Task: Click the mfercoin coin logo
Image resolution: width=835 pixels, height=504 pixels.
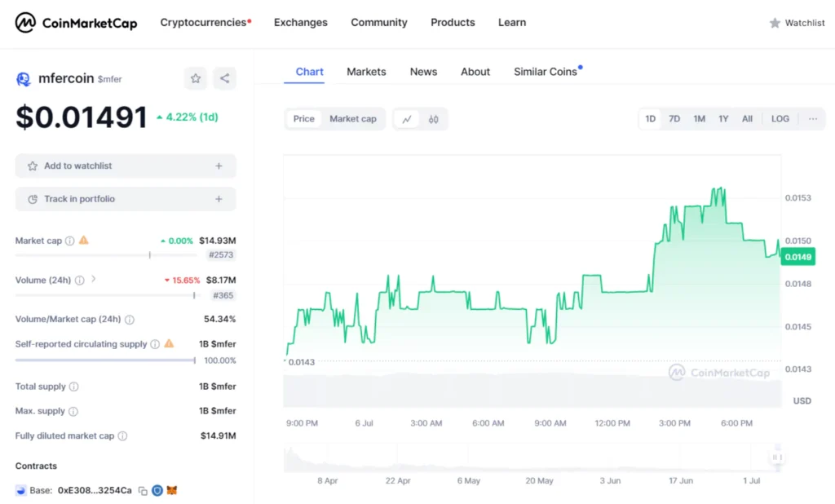Action: (24, 79)
